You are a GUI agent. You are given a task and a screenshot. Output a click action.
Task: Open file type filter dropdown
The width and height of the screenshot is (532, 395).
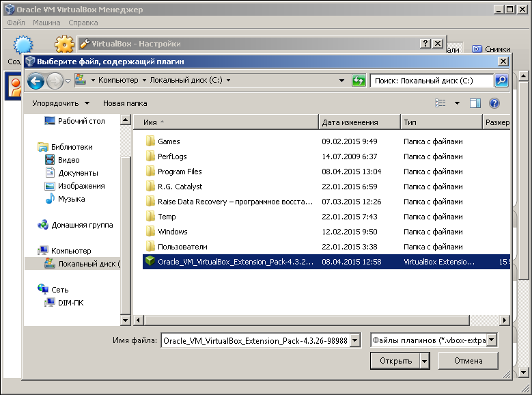492,340
